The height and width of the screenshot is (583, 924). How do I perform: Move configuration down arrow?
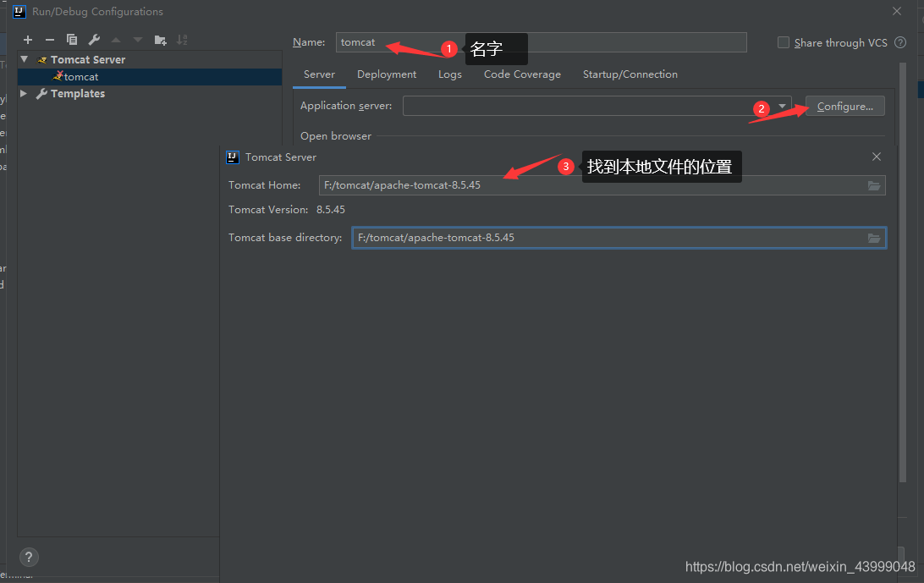pyautogui.click(x=138, y=40)
